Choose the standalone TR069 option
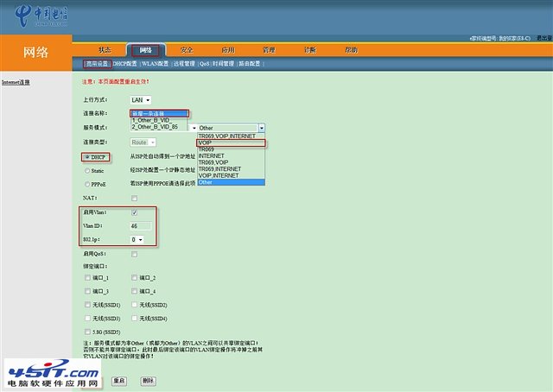Screen dimensions: 553x392 tap(231, 149)
